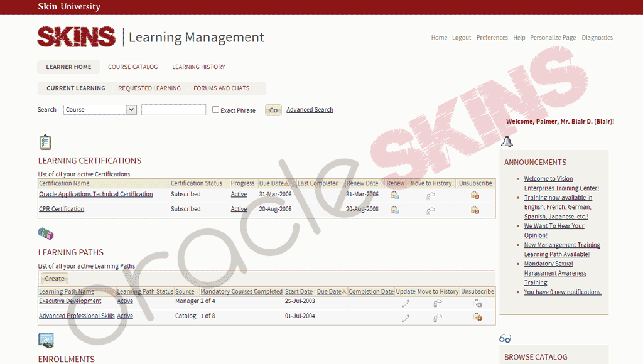Move Oracle Applications Technical Certification to history
This screenshot has height=364, width=643.
431,196
